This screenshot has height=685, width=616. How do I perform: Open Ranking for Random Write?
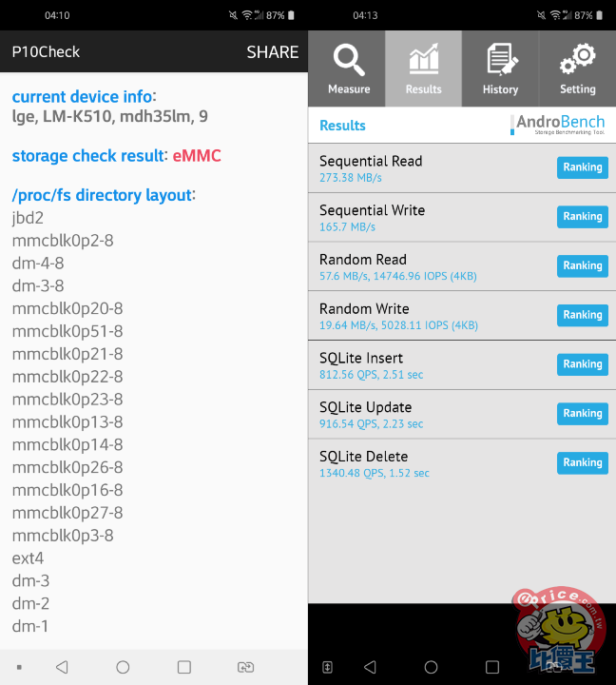pos(582,315)
